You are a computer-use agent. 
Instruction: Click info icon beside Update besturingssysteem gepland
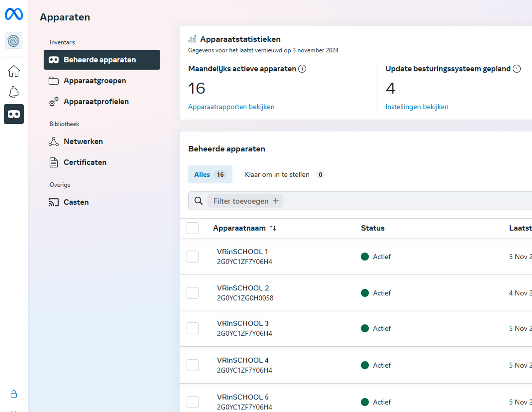(x=516, y=69)
